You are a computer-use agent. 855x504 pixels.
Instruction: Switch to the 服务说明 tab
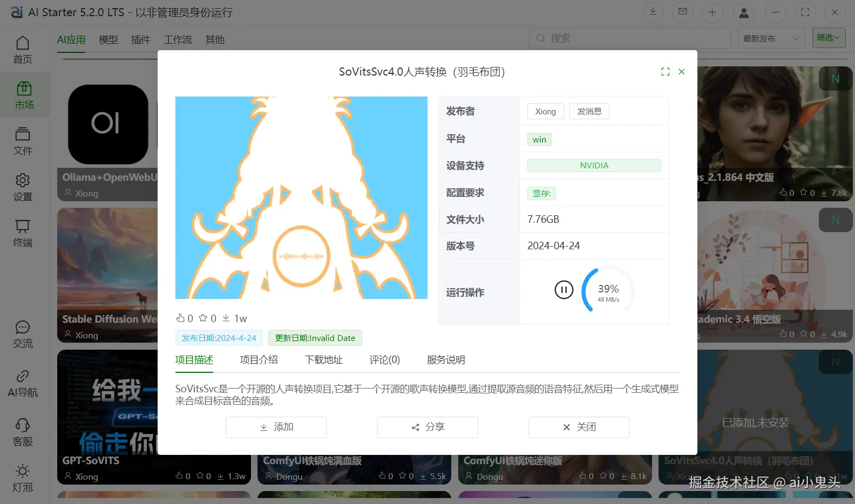[446, 360]
